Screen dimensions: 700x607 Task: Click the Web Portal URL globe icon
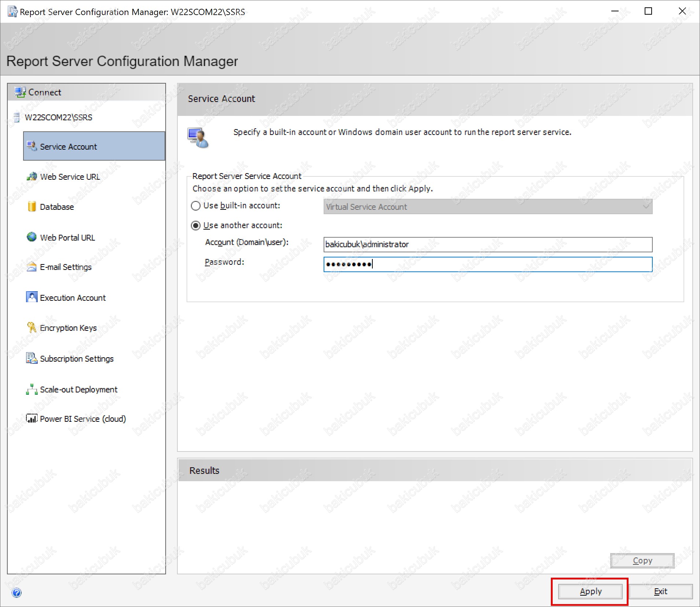pos(32,237)
